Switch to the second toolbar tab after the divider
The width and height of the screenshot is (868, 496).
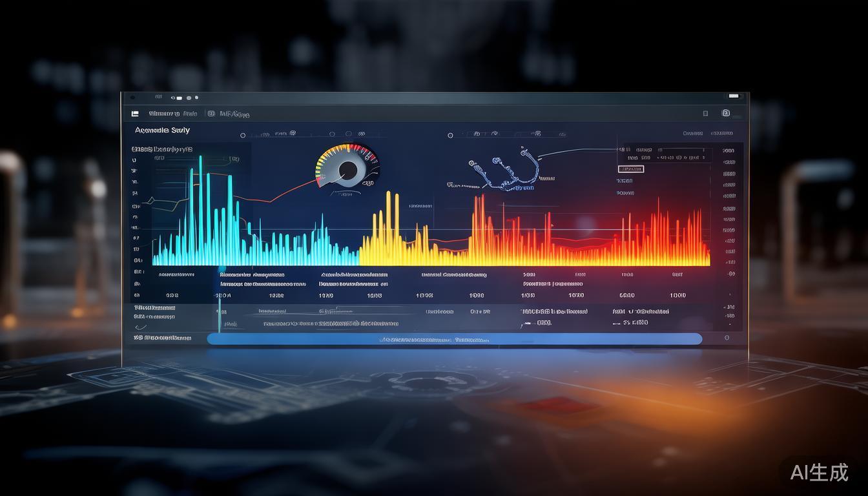pyautogui.click(x=234, y=114)
